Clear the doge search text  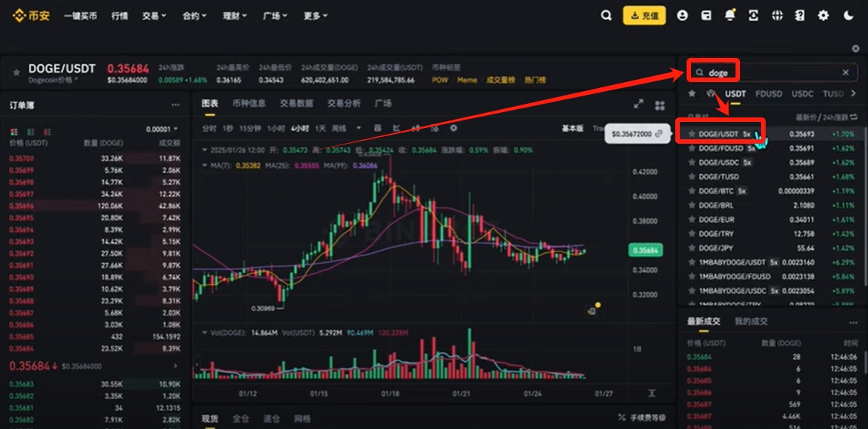coord(845,72)
